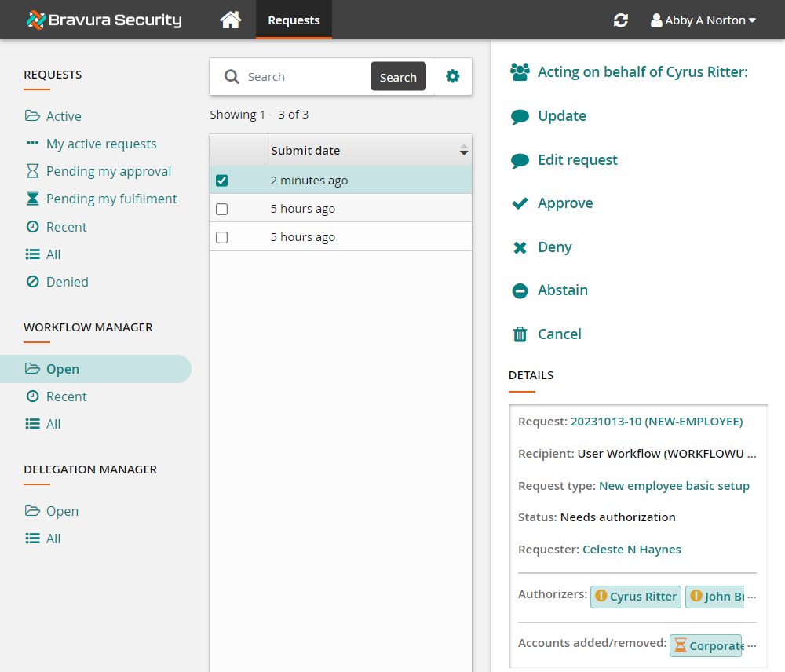The height and width of the screenshot is (672, 785).
Task: Click inside the search input field
Action: coord(298,76)
